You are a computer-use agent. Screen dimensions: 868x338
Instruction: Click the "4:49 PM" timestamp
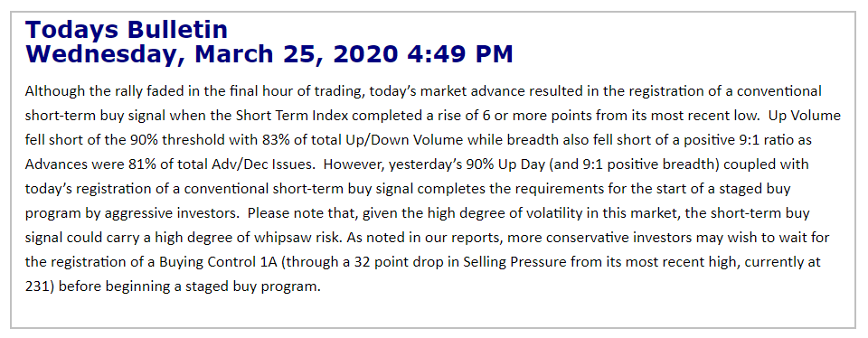460,54
